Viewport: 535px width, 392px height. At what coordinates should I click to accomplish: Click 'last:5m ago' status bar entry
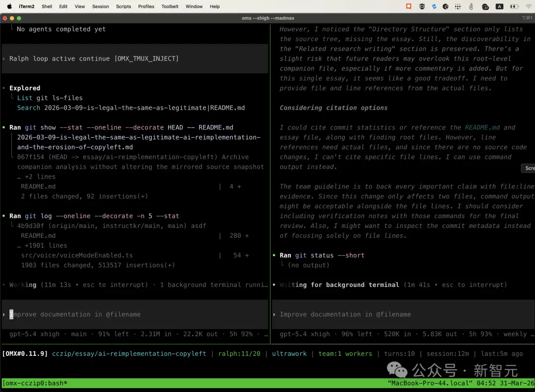click(x=501, y=353)
